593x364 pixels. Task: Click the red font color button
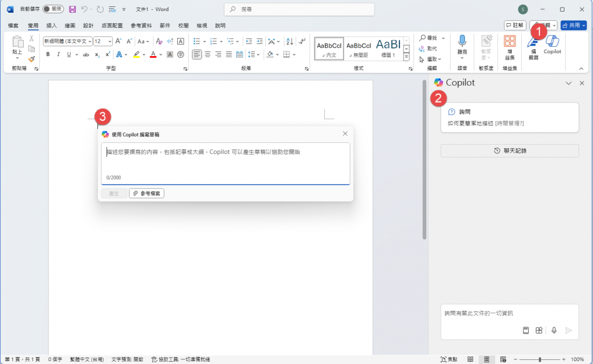tap(153, 54)
